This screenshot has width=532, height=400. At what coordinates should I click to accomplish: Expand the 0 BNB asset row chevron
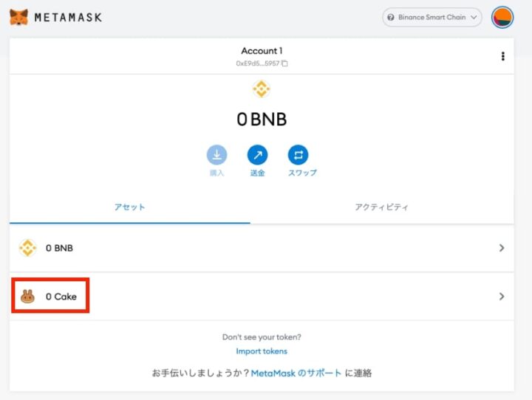coord(502,248)
